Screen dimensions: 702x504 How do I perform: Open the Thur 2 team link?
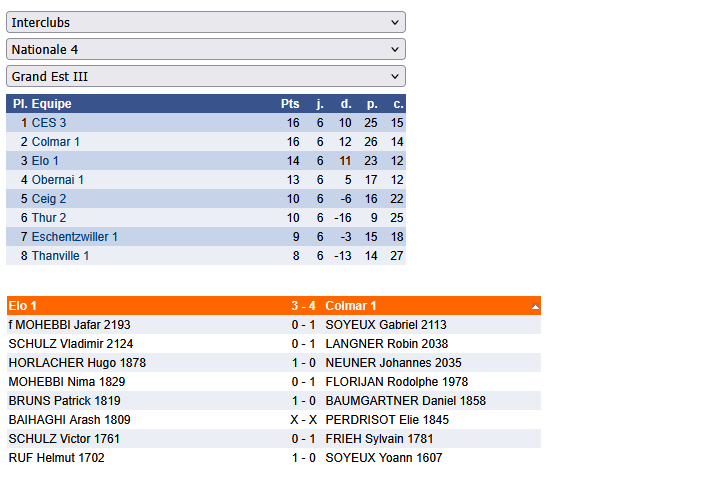pos(49,218)
